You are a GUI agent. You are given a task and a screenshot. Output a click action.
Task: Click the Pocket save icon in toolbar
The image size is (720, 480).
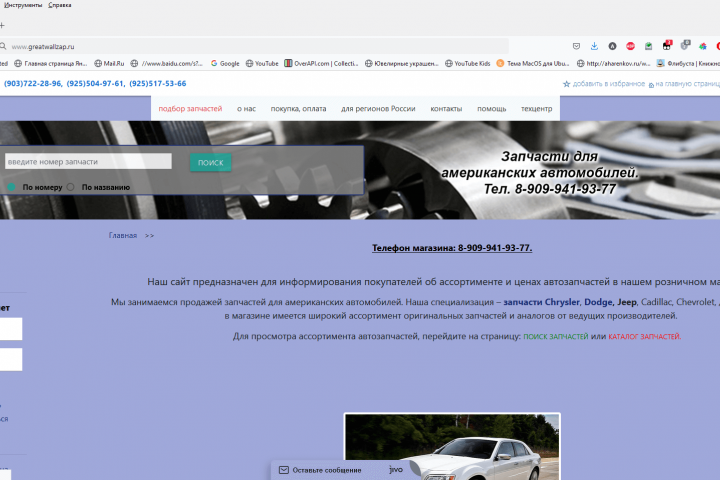pyautogui.click(x=576, y=46)
